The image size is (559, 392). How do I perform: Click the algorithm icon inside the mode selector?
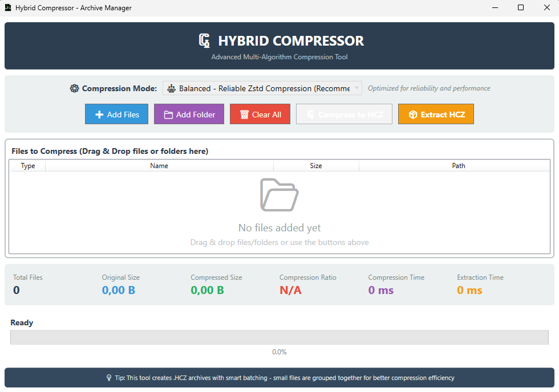[x=172, y=88]
